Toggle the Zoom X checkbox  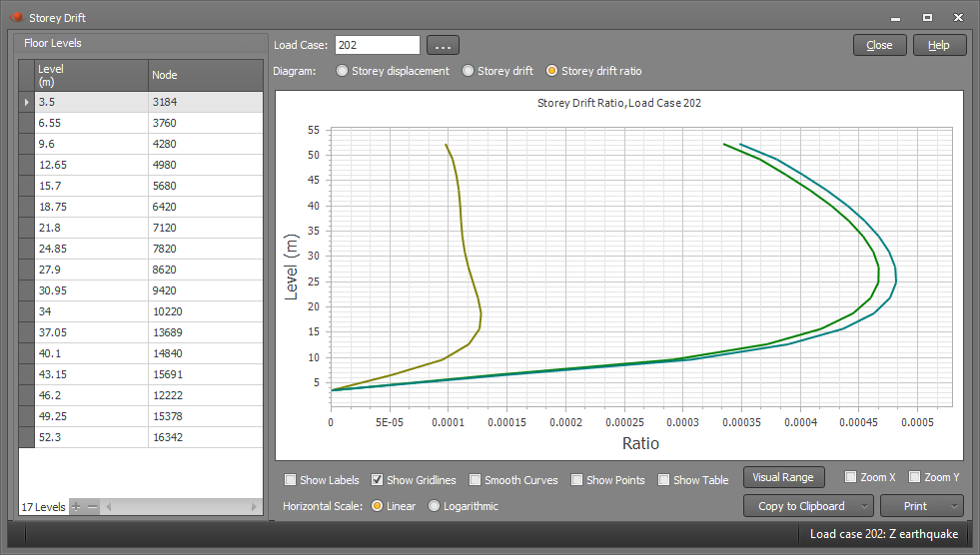(850, 477)
